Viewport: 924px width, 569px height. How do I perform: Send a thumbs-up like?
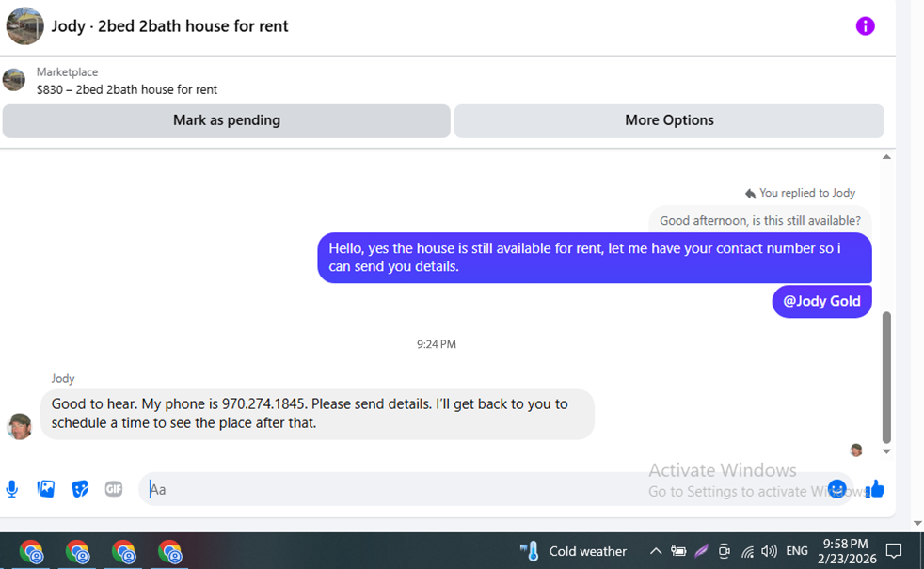[875, 489]
